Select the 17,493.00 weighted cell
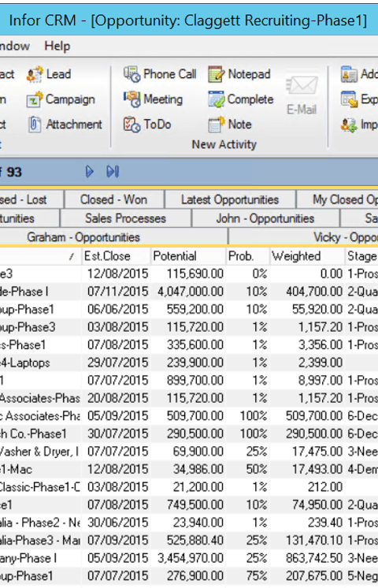 307,470
